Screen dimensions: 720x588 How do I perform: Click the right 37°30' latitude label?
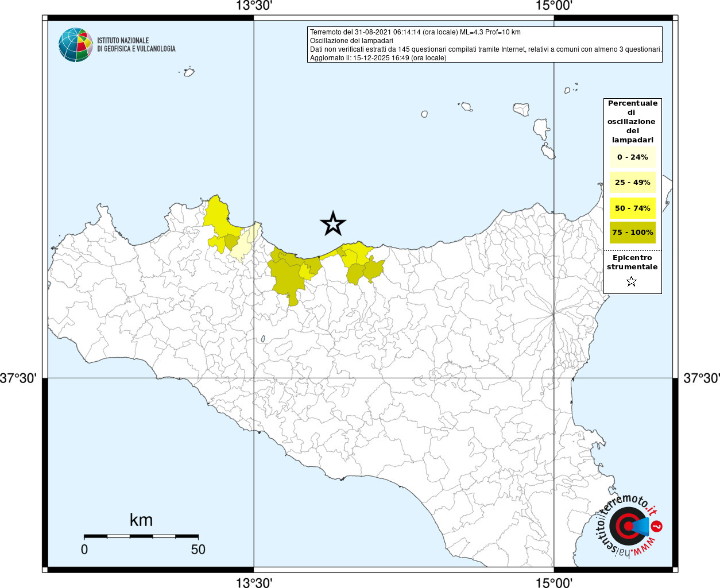tap(701, 378)
